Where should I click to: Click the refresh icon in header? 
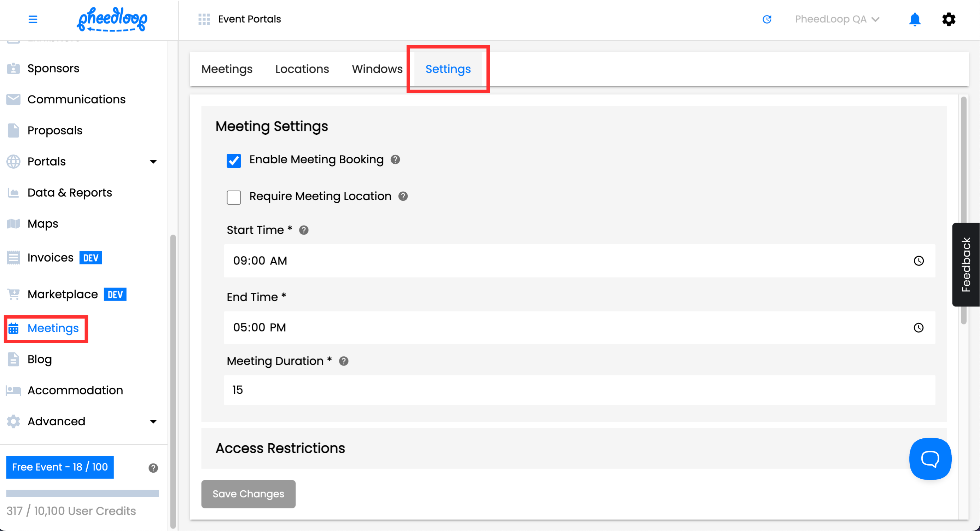coord(766,19)
